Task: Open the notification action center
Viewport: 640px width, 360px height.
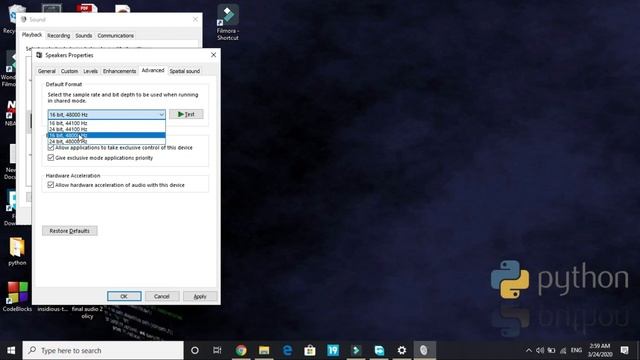Action: [624, 350]
